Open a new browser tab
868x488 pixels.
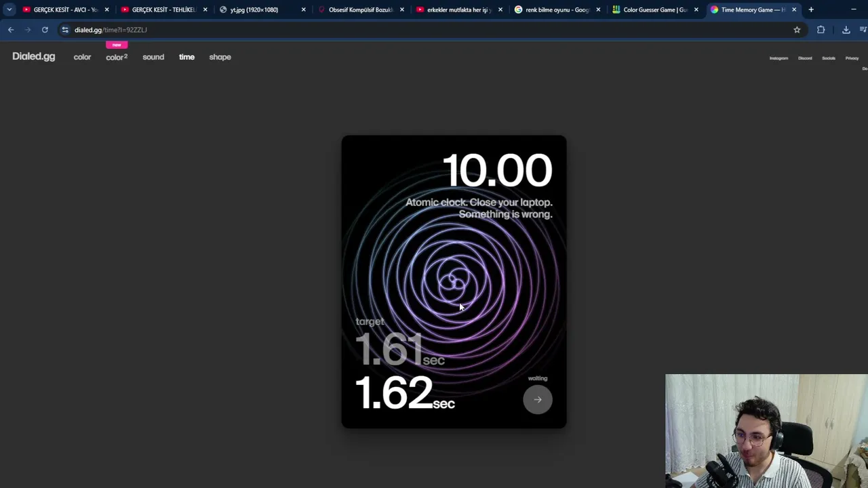pos(811,9)
